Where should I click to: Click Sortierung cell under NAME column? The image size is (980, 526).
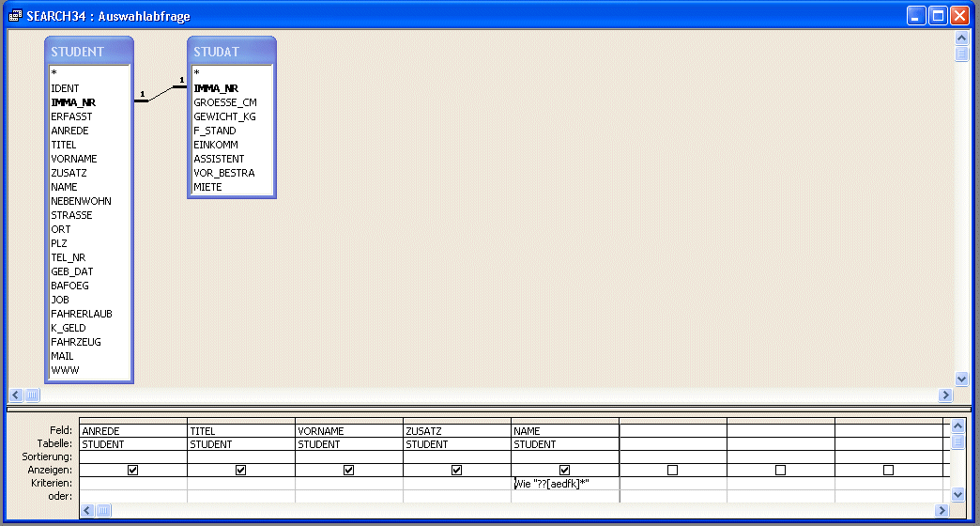565,457
